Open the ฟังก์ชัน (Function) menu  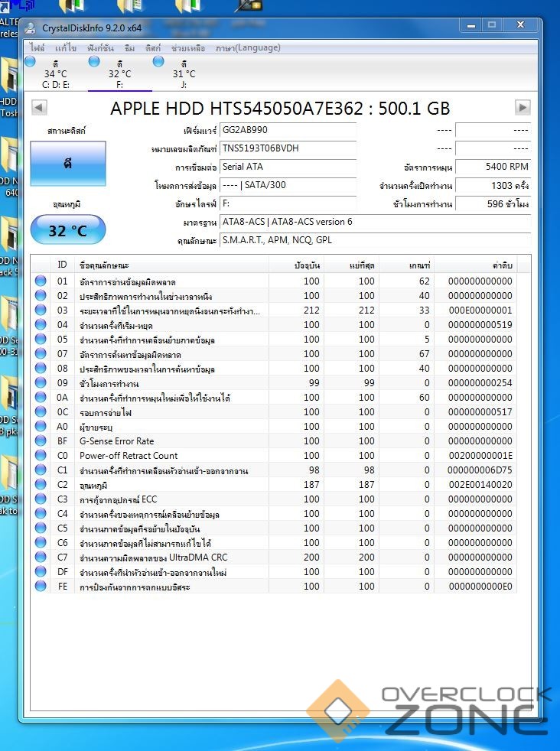(x=100, y=47)
